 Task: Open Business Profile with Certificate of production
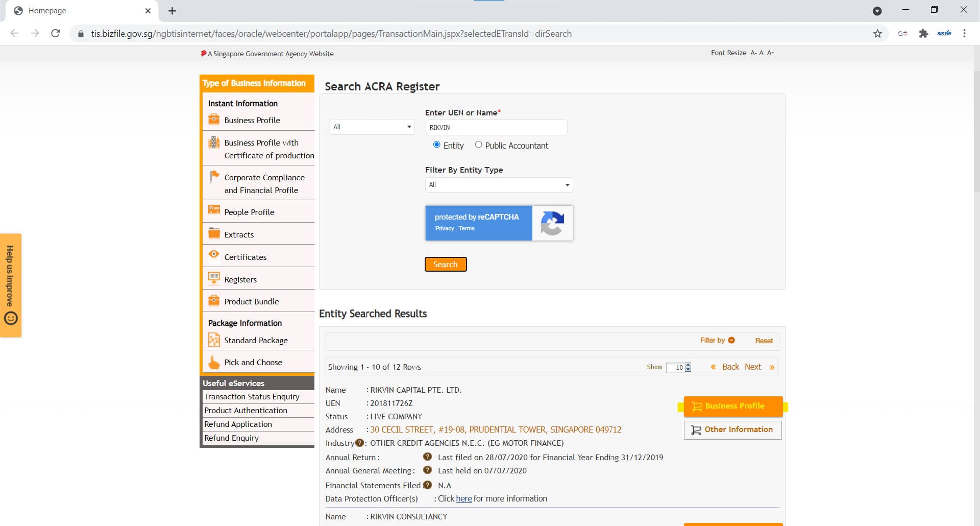(x=269, y=149)
